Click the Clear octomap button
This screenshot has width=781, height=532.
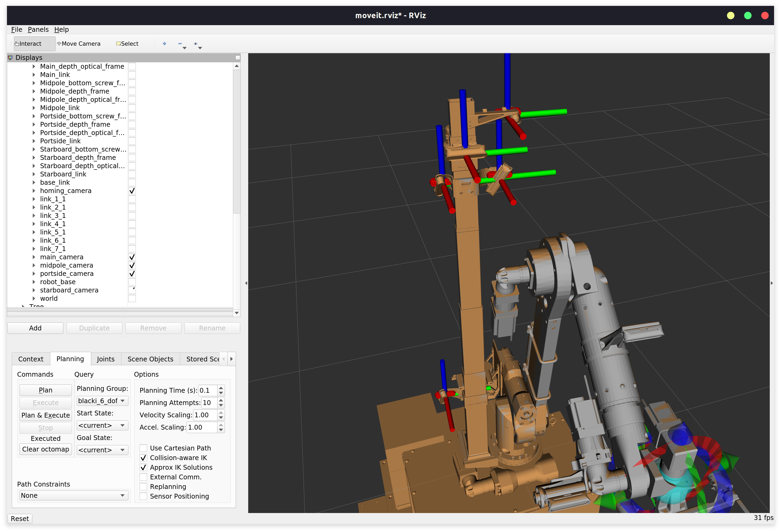coord(45,449)
